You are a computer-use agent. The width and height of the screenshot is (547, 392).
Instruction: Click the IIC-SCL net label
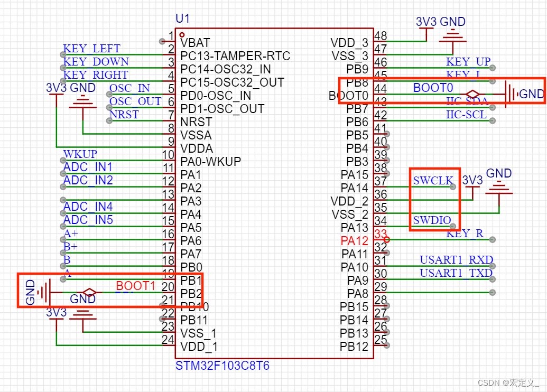(466, 115)
